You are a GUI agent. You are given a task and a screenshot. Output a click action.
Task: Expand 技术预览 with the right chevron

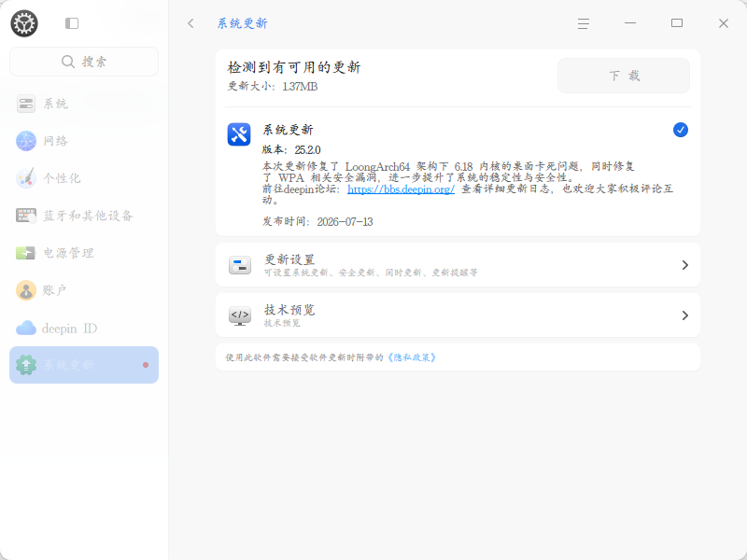(685, 315)
